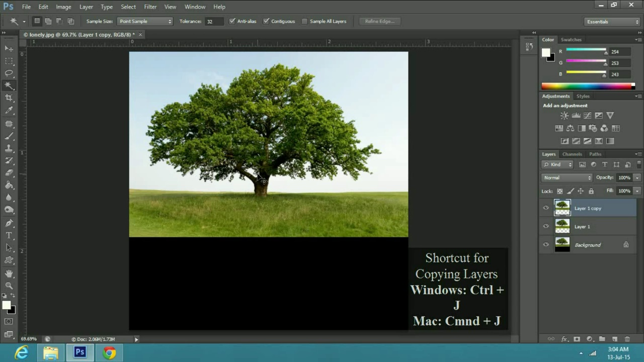Viewport: 644px width, 362px height.
Task: Toggle lock transparent pixels
Action: click(x=559, y=191)
